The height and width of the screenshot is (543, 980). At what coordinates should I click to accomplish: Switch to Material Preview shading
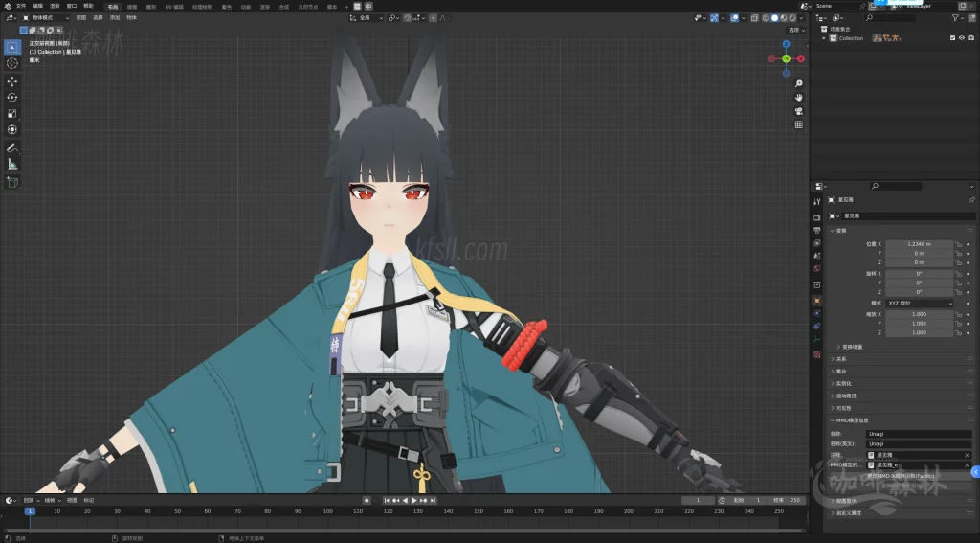pyautogui.click(x=784, y=18)
